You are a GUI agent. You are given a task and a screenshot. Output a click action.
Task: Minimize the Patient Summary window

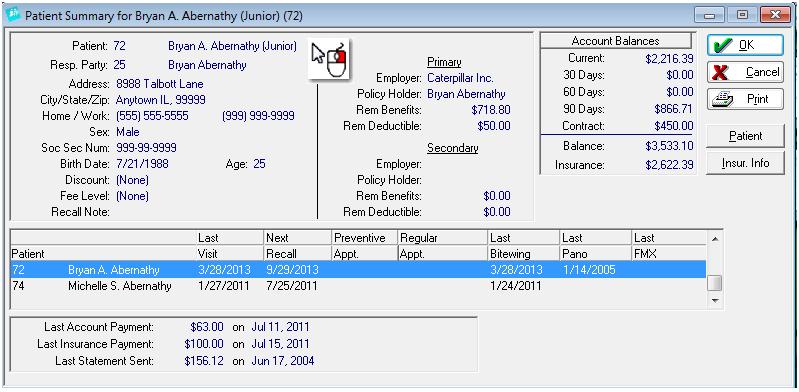pyautogui.click(x=708, y=15)
